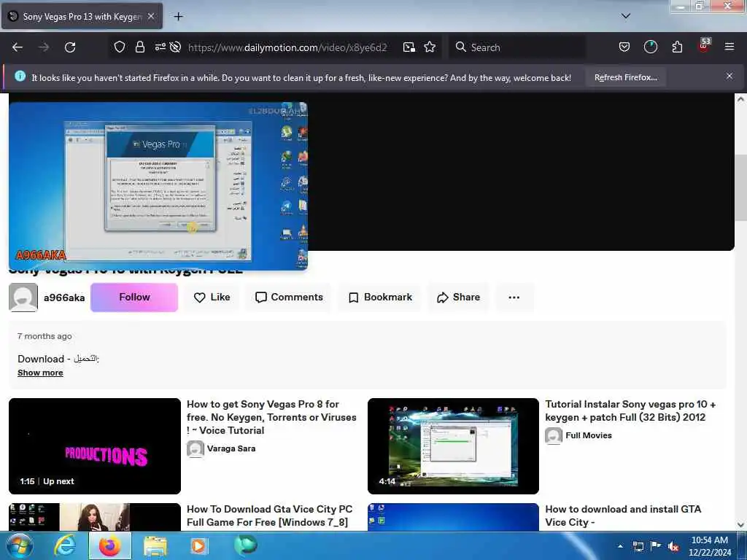Screen dimensions: 747x560
Task: Open How To Download Gta Vice City PC title
Action: pyautogui.click(x=270, y=516)
